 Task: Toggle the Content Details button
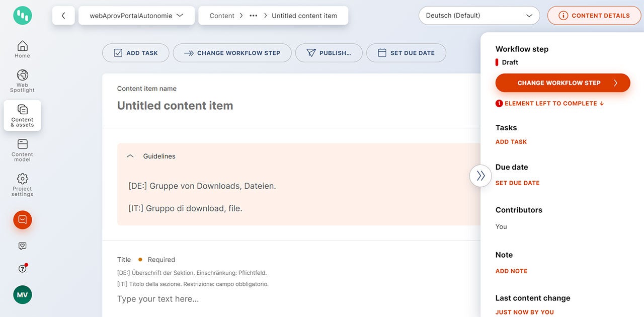[x=594, y=16]
